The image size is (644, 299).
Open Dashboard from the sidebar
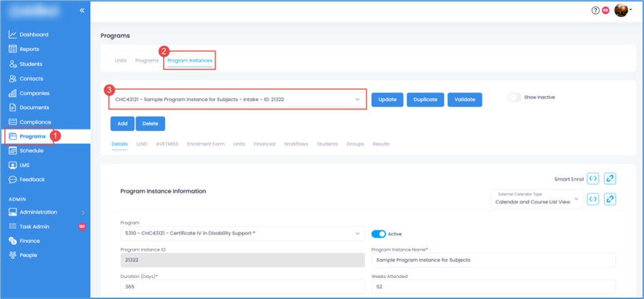point(33,35)
